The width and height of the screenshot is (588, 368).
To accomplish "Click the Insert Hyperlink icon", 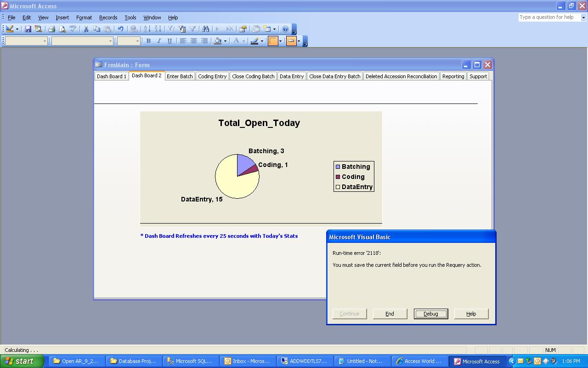I will tap(134, 29).
